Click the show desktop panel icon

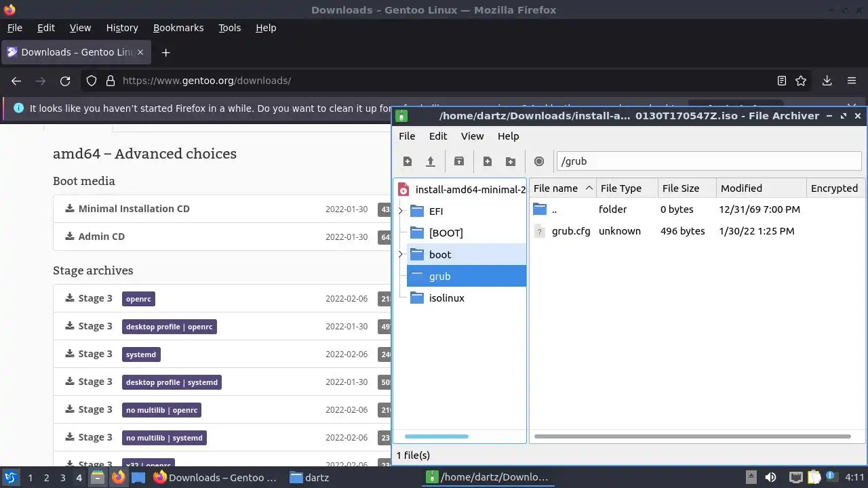tap(138, 477)
